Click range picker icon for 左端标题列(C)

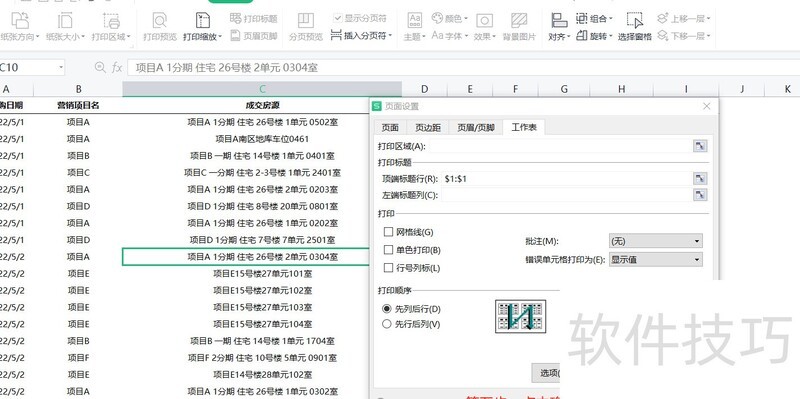pyautogui.click(x=700, y=195)
